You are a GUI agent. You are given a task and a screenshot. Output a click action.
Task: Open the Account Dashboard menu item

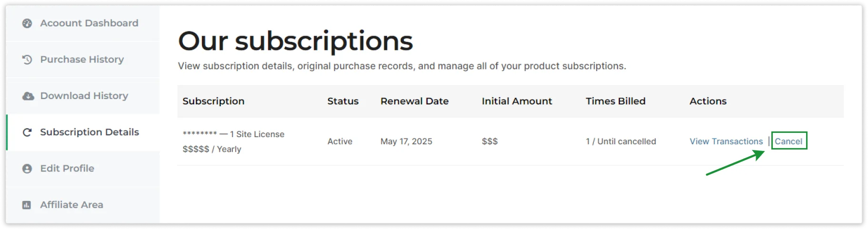pyautogui.click(x=89, y=23)
